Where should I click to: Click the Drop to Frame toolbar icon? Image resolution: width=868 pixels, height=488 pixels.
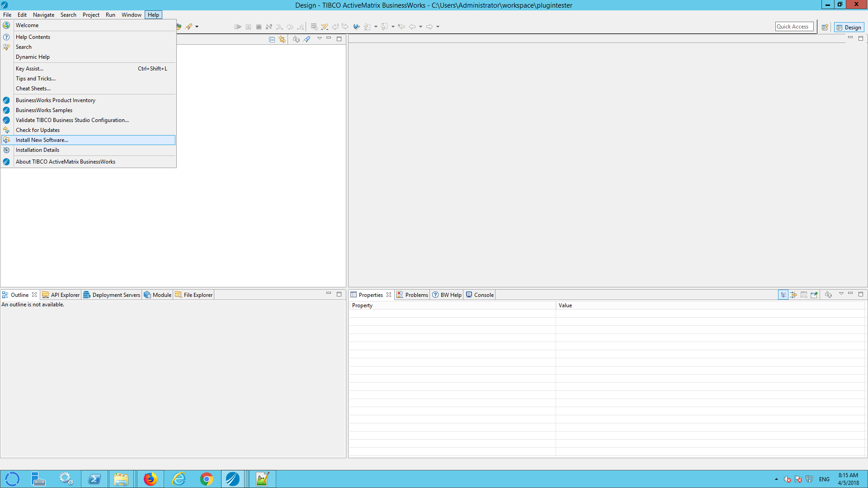tap(314, 27)
